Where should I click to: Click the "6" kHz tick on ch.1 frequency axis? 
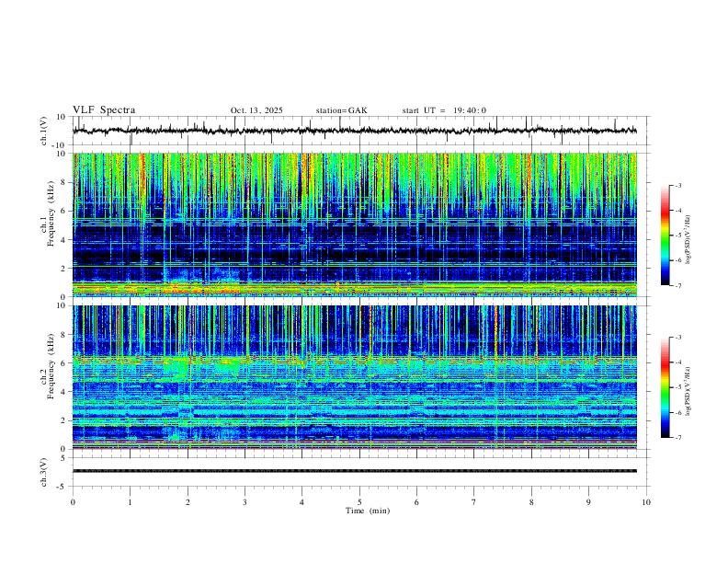click(63, 212)
